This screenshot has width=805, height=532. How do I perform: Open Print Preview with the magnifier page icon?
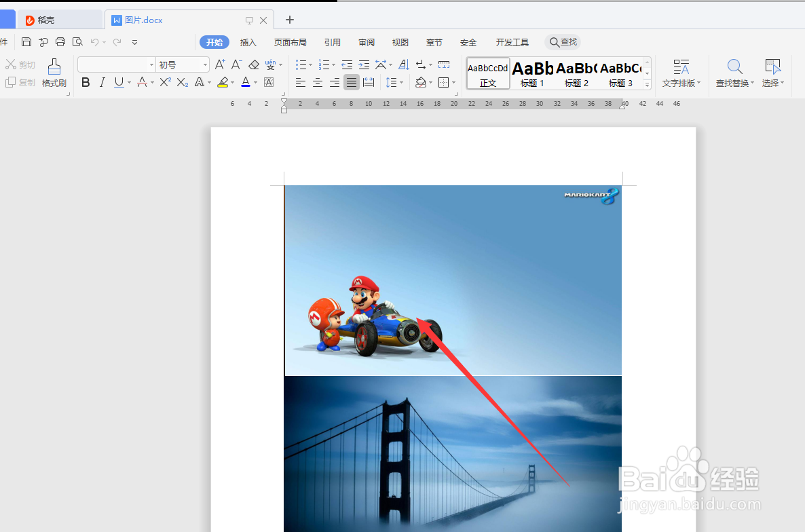point(77,42)
